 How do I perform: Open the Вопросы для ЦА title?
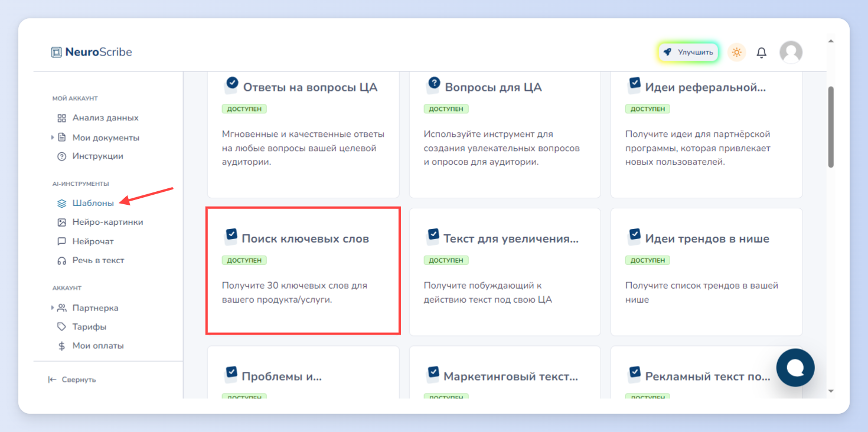point(493,87)
